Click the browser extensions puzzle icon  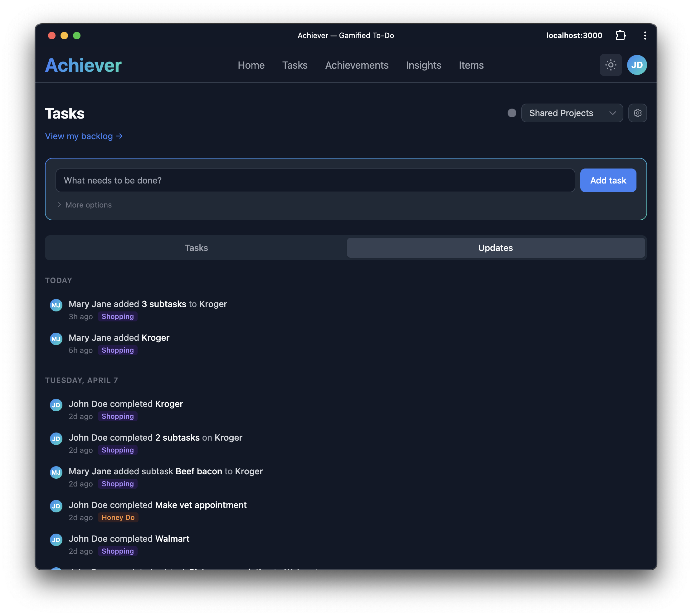pos(621,36)
